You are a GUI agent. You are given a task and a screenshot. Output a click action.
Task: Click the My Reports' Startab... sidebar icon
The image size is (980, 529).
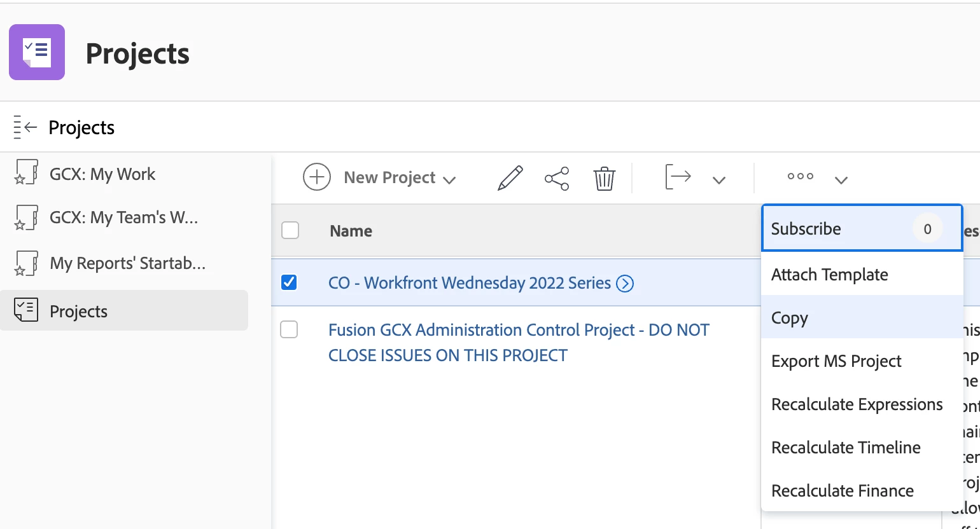click(x=26, y=263)
